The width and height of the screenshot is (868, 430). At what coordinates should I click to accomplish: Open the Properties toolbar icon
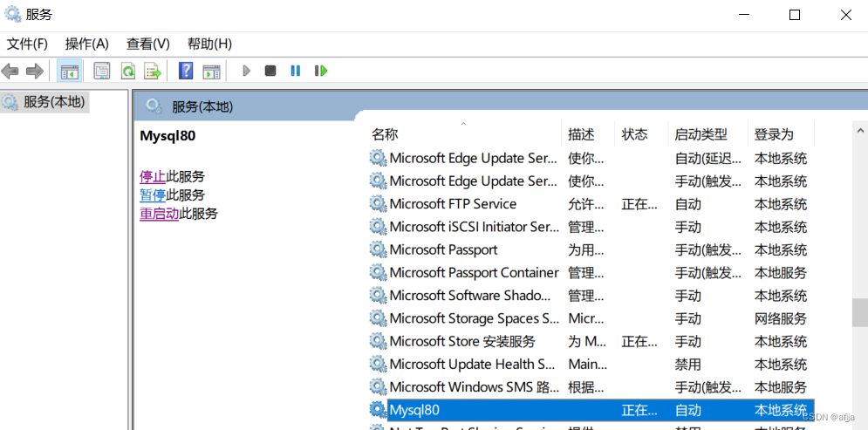[102, 71]
